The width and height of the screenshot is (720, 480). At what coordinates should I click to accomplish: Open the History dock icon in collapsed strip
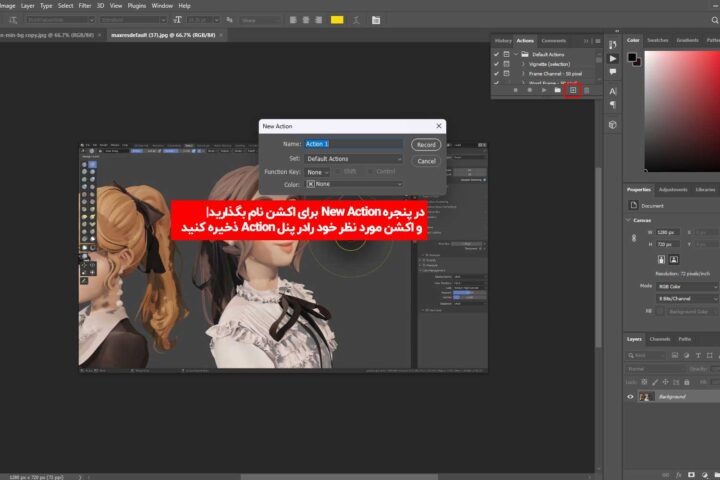point(613,45)
